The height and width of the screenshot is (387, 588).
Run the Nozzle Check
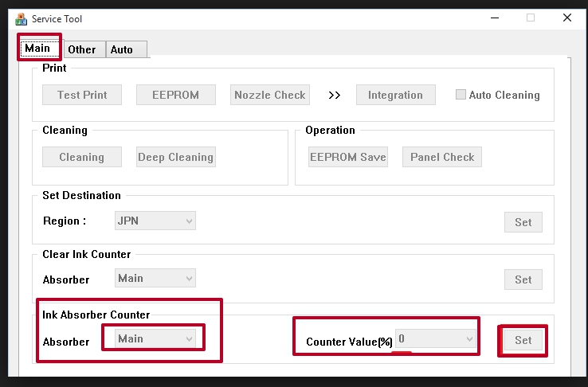(269, 95)
